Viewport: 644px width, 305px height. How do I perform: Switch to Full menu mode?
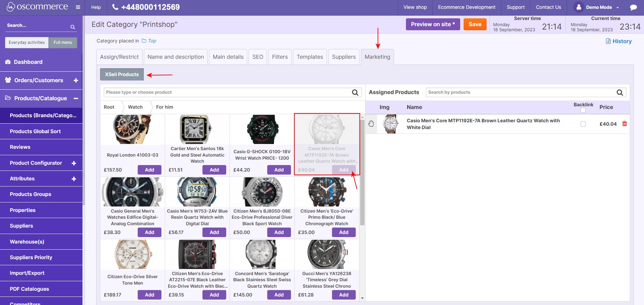63,42
